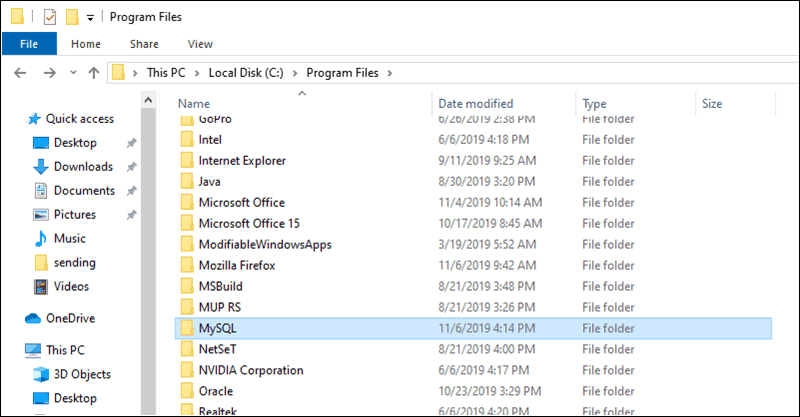This screenshot has width=800, height=417.
Task: Click the folder icon in address bar
Action: point(118,72)
